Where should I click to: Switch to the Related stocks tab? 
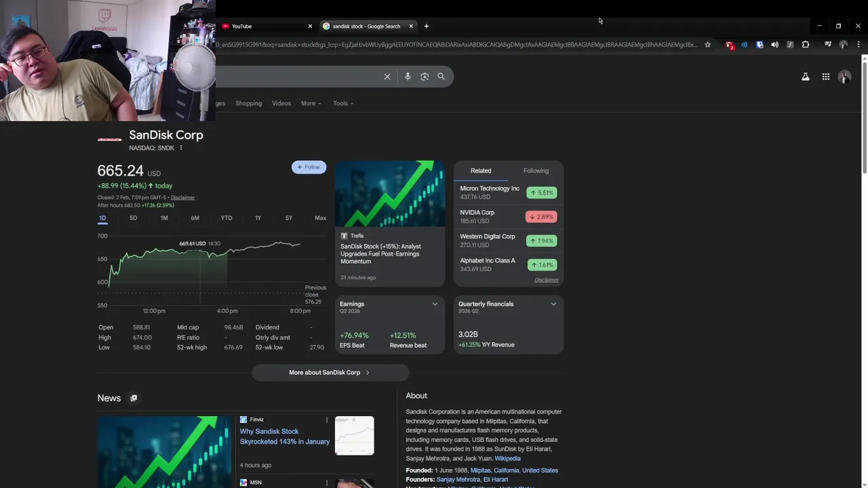click(x=481, y=171)
